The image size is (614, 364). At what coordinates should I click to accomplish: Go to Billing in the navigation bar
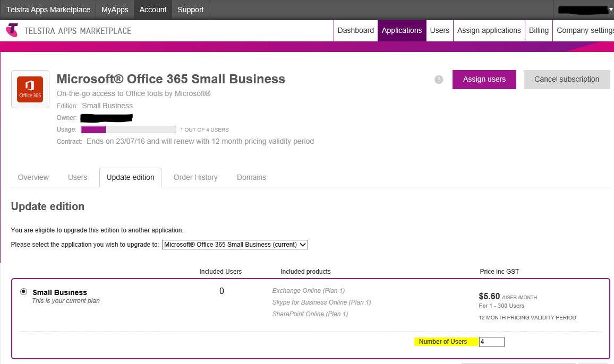(539, 30)
